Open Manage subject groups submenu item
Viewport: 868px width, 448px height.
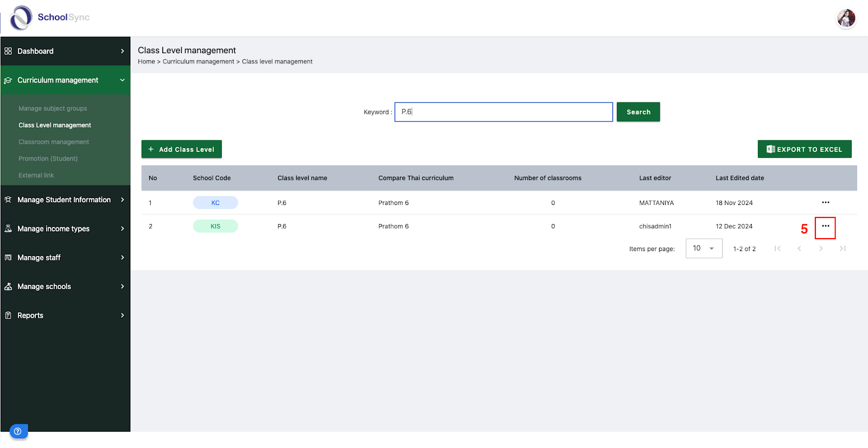pyautogui.click(x=53, y=108)
